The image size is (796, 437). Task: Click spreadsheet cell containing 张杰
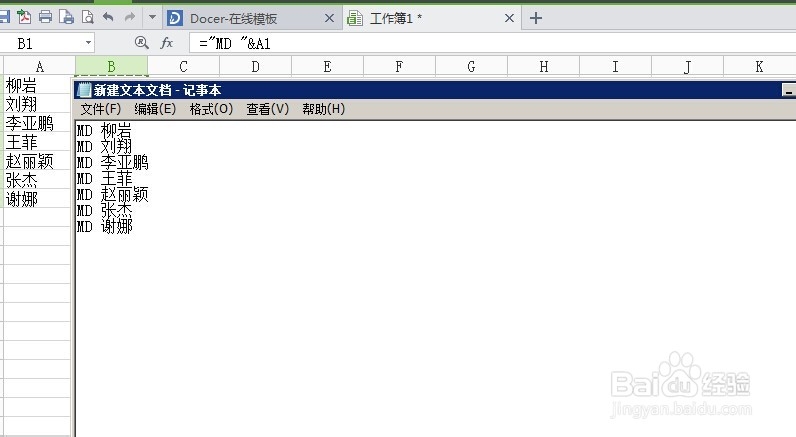click(x=38, y=180)
